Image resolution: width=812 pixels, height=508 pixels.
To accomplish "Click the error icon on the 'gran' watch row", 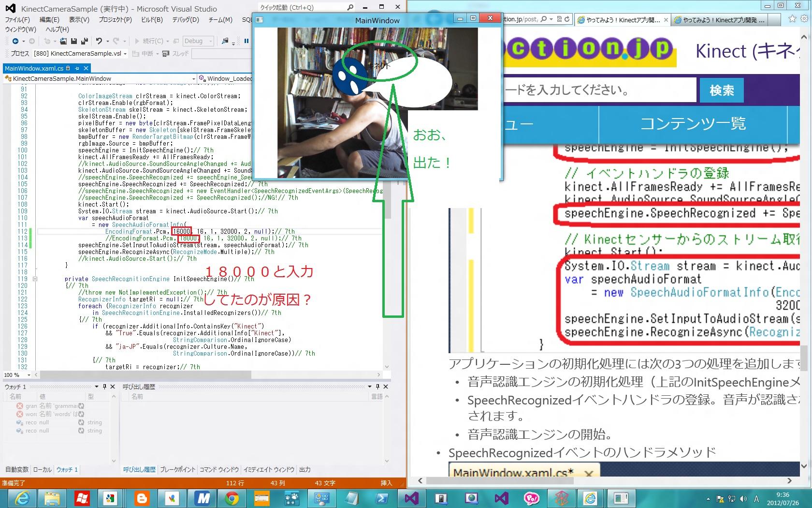I will [x=20, y=406].
